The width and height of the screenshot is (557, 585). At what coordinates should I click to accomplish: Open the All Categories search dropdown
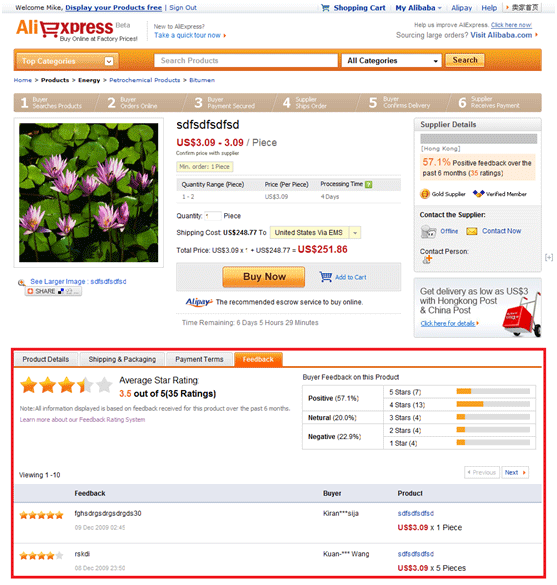[391, 60]
